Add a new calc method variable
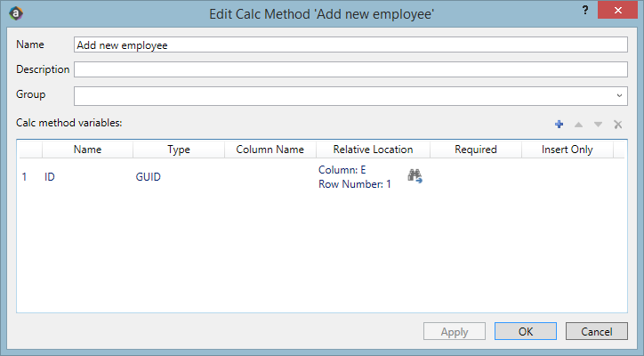 click(x=559, y=125)
